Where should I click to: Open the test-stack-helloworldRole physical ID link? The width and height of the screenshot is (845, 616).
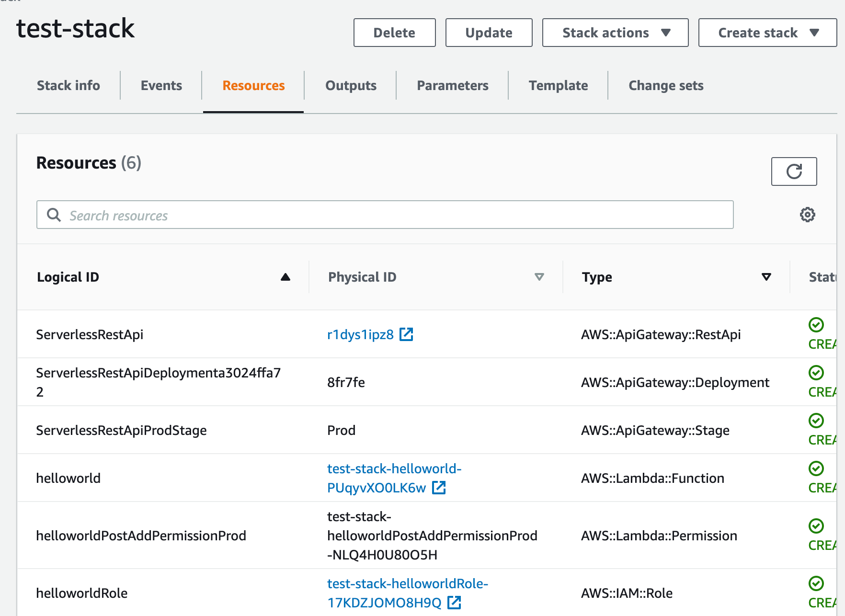point(407,584)
